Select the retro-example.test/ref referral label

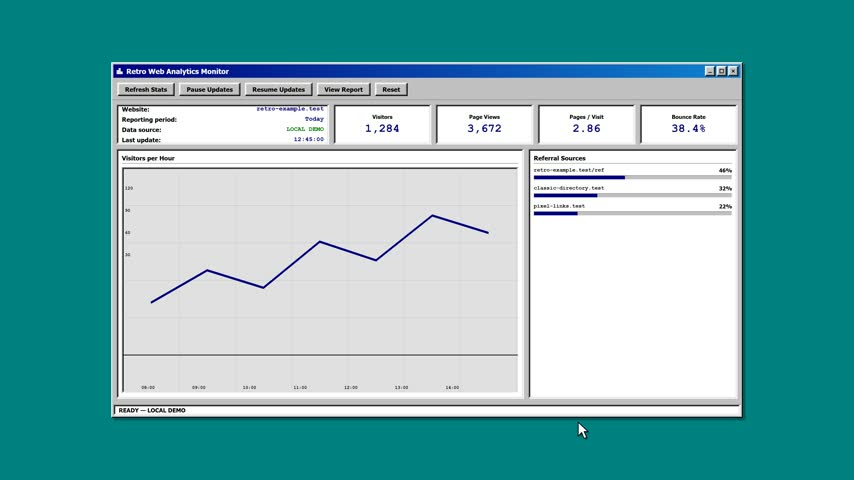pos(569,170)
